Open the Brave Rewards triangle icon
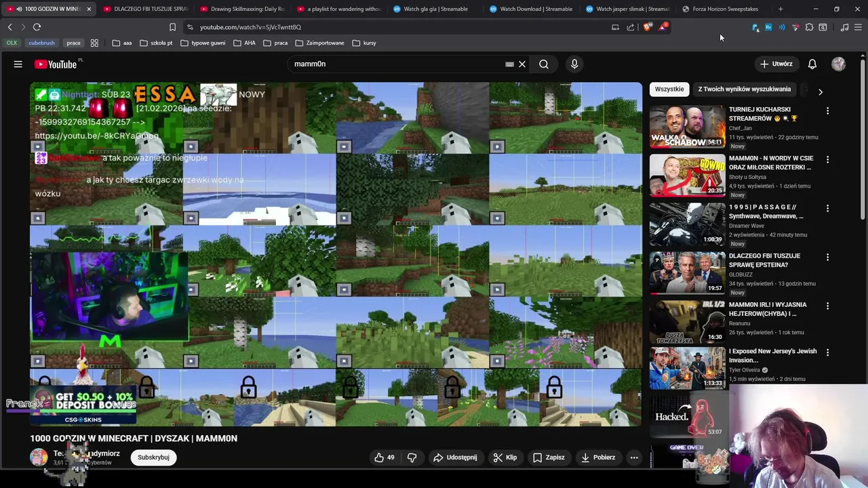868x488 pixels. click(663, 27)
